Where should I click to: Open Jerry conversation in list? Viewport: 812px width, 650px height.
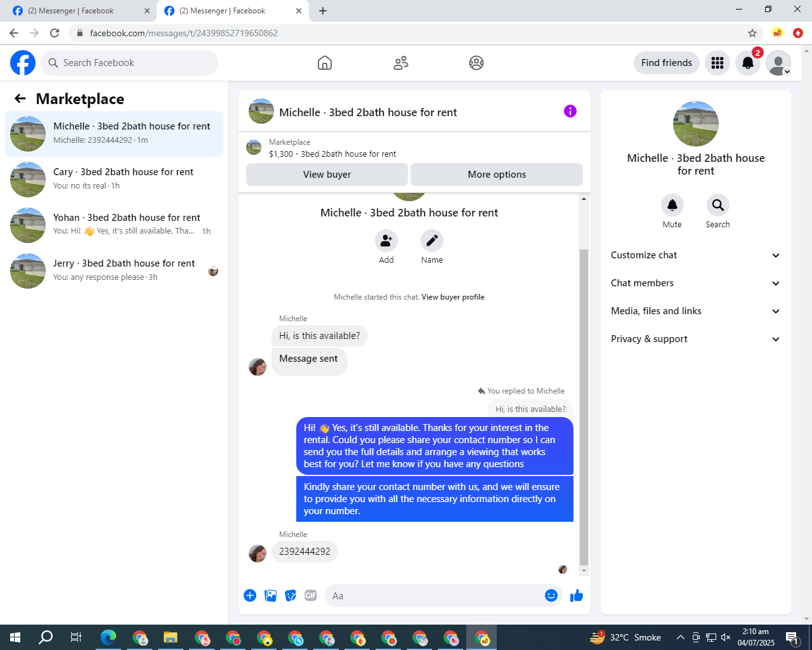[x=114, y=271]
